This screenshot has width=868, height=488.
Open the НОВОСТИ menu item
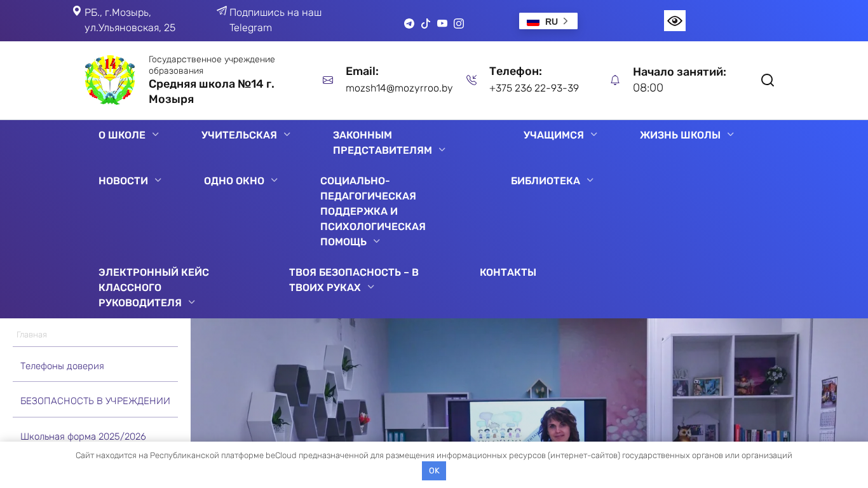(123, 180)
